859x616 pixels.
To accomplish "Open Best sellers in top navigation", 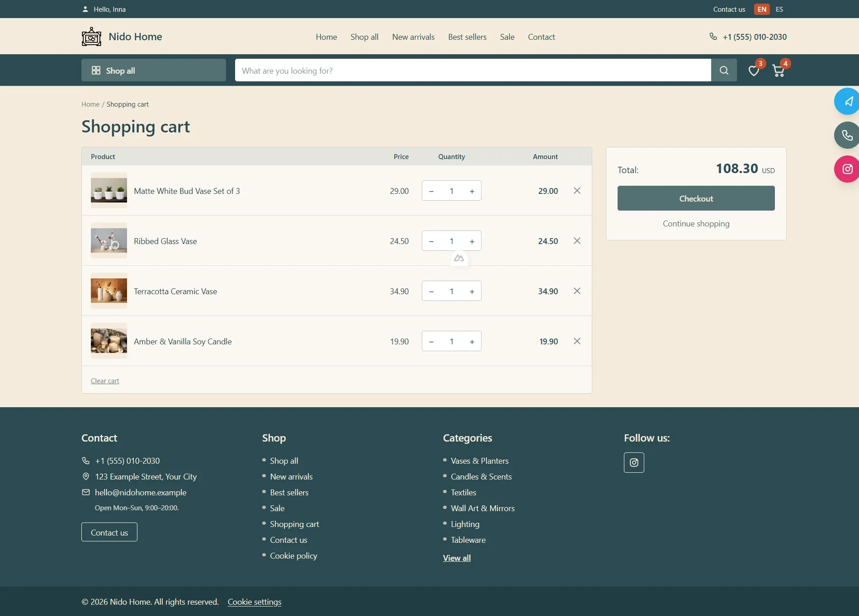I will click(467, 37).
